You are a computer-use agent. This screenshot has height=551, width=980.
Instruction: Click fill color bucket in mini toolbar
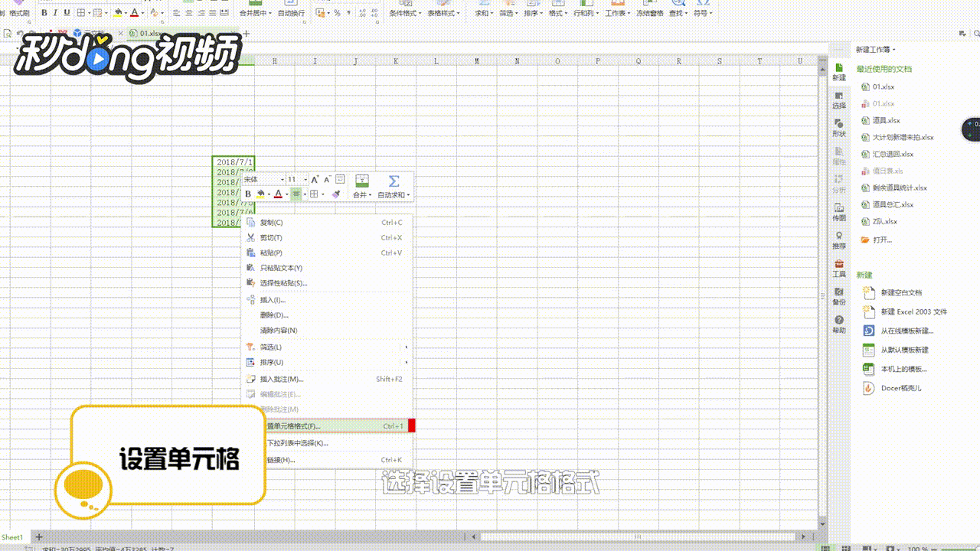(260, 194)
